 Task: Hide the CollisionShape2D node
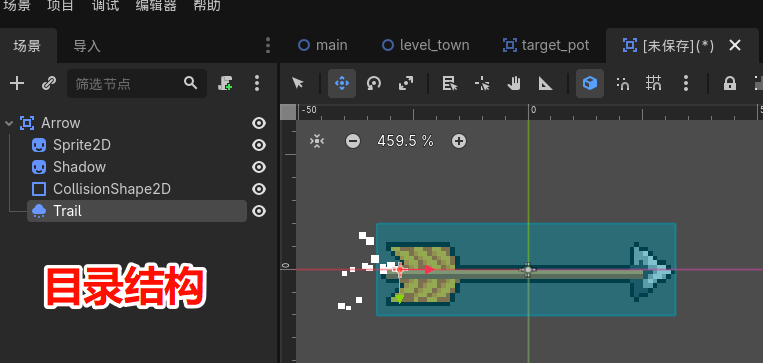259,189
